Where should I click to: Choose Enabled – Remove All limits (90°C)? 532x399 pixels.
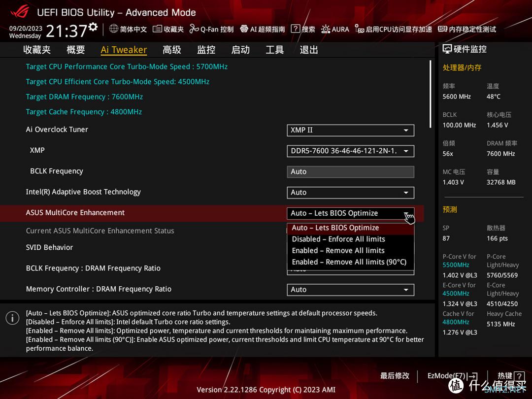click(351, 262)
